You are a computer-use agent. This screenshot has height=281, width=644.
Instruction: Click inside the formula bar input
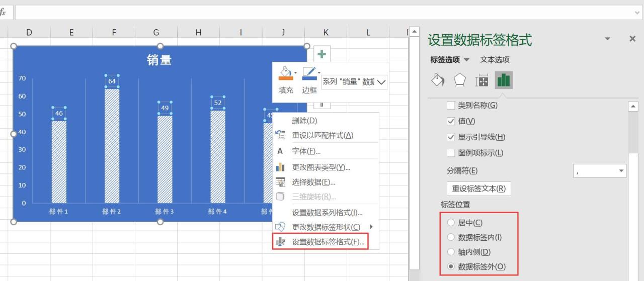pos(324,13)
